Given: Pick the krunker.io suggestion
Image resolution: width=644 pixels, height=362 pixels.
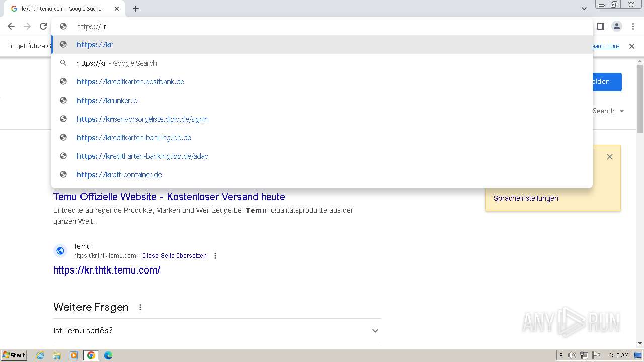Looking at the screenshot, I should (x=322, y=101).
